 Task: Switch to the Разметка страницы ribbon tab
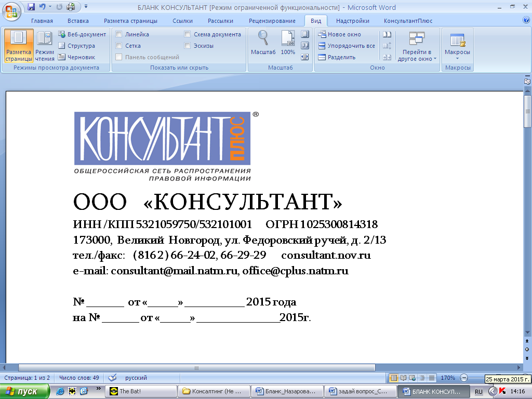pyautogui.click(x=130, y=21)
